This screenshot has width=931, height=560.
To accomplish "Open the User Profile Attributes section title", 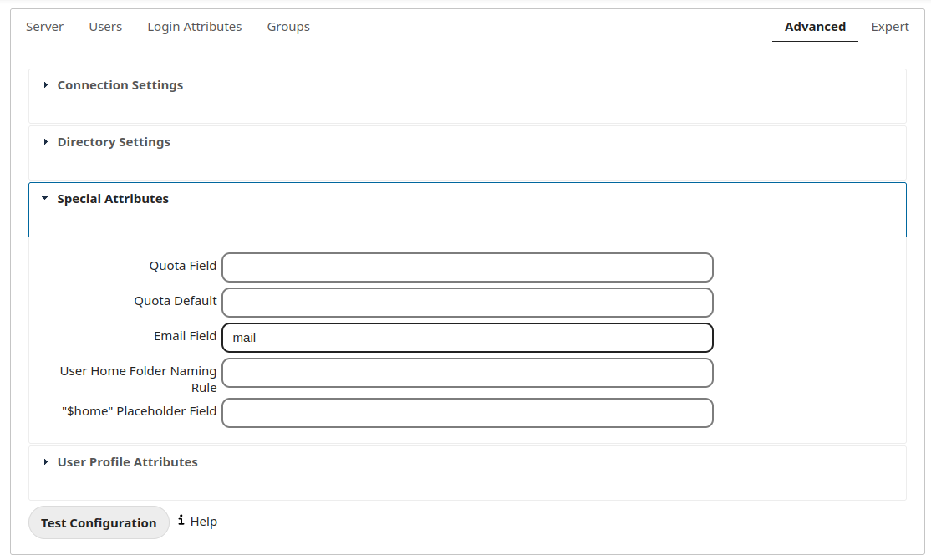I will (127, 462).
